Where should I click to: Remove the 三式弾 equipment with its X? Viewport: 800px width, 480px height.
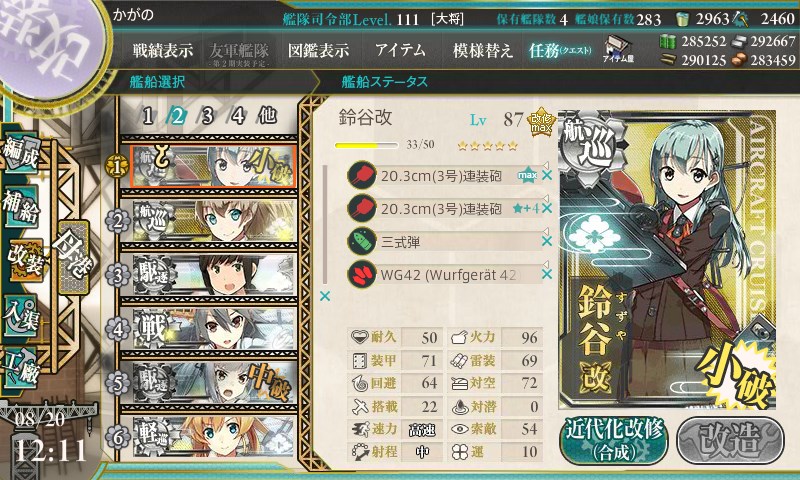[546, 241]
